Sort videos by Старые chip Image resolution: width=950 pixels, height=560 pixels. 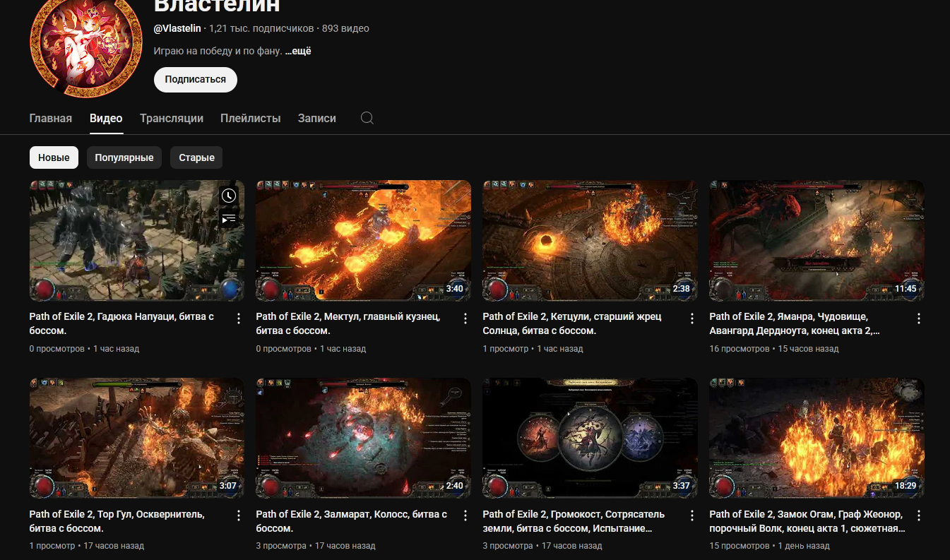pos(196,157)
